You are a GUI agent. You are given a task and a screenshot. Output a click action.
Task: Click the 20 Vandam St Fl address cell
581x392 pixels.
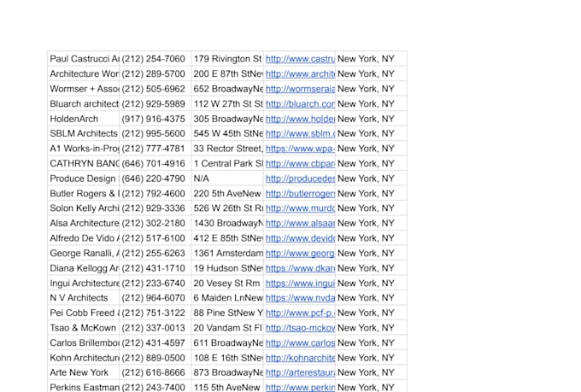coord(227,328)
